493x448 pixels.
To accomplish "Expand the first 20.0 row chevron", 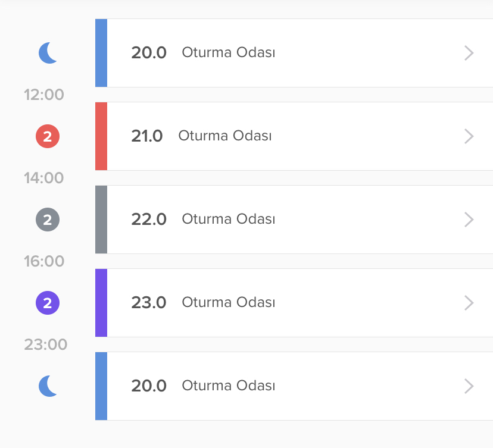I will pos(469,53).
